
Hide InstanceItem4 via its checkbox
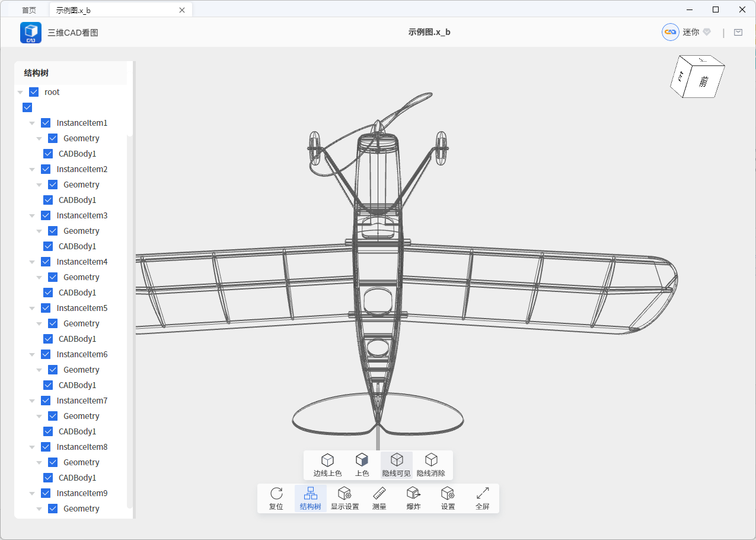pos(46,262)
